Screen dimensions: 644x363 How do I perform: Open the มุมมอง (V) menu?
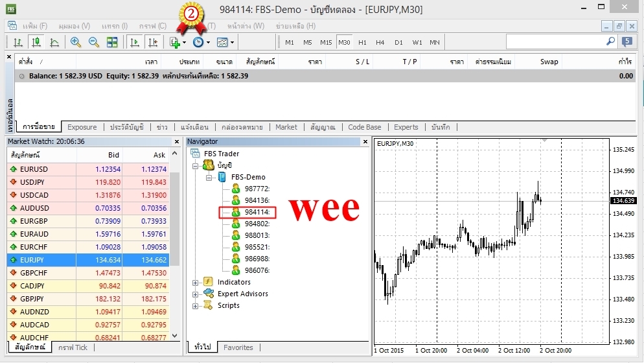pos(75,26)
